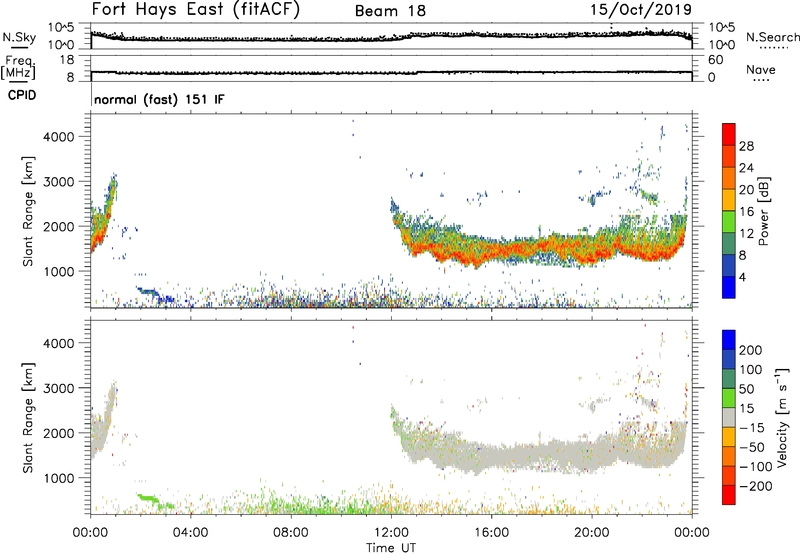Click the "100" value on the Velocity colorbar
800x554 pixels.
click(x=751, y=370)
